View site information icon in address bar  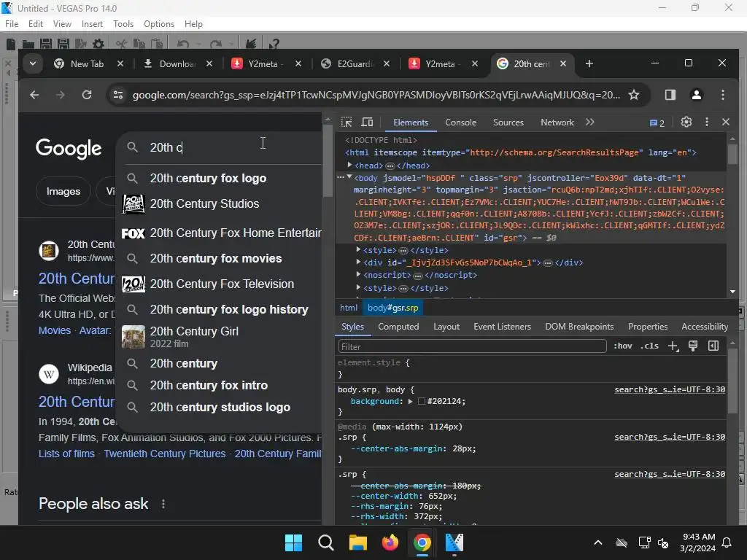click(x=117, y=95)
